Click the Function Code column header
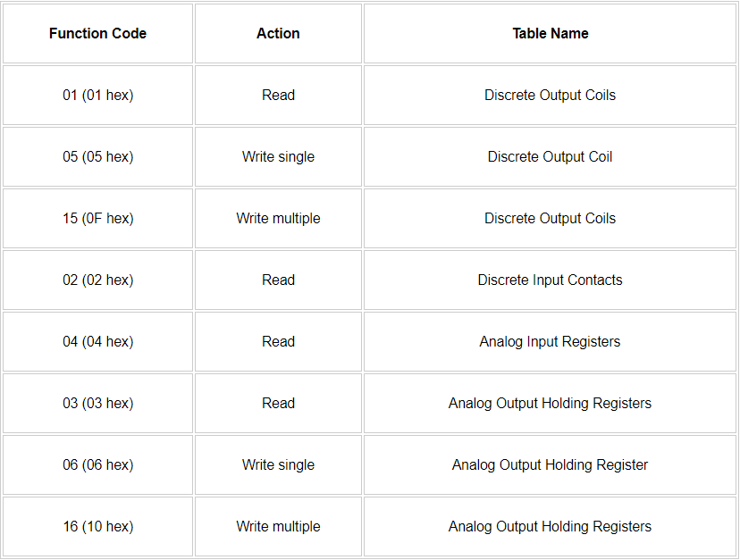Viewport: 740px width, 560px height. pos(97,33)
